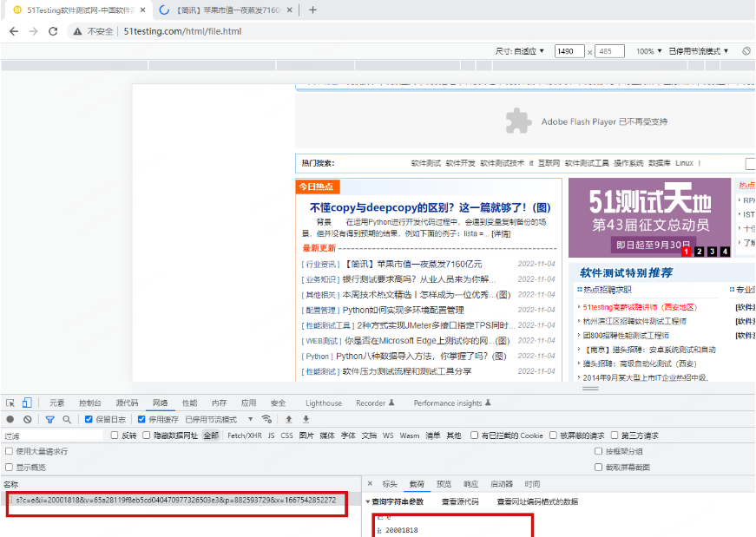This screenshot has height=537, width=756.
Task: Enable 隐藏数据网址 checkbox
Action: [x=147, y=435]
